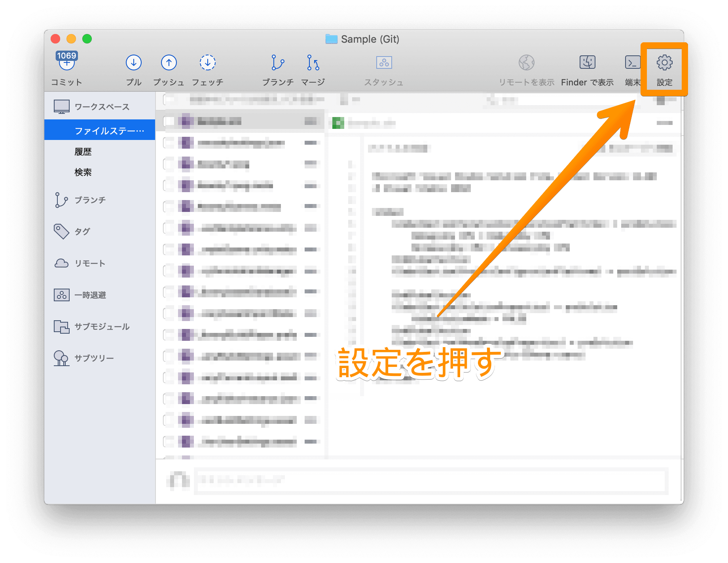This screenshot has height=563, width=728.
Task: Open the 端末 terminal icon
Action: click(633, 62)
